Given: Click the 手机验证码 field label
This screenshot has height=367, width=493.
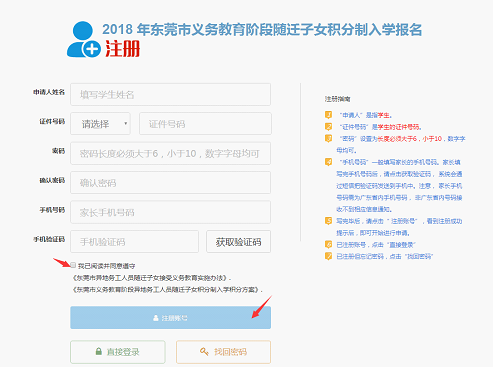Looking at the screenshot, I should click(x=49, y=239).
